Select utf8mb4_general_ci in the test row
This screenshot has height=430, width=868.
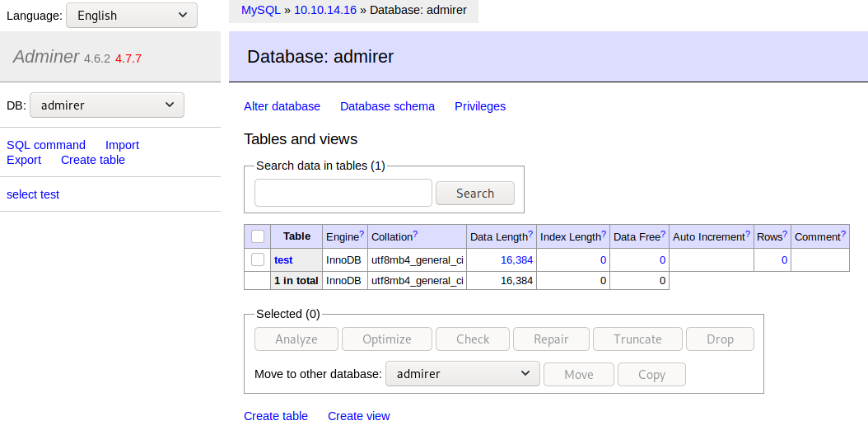click(418, 260)
